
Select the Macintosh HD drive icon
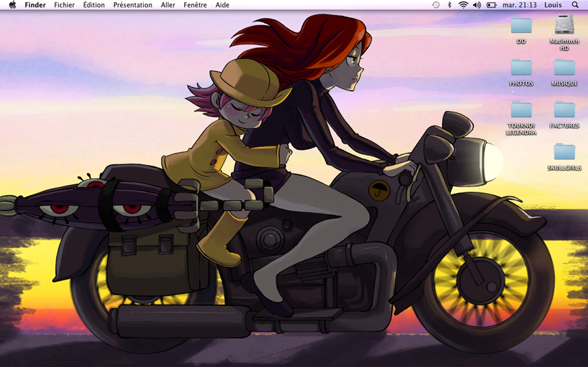click(565, 25)
